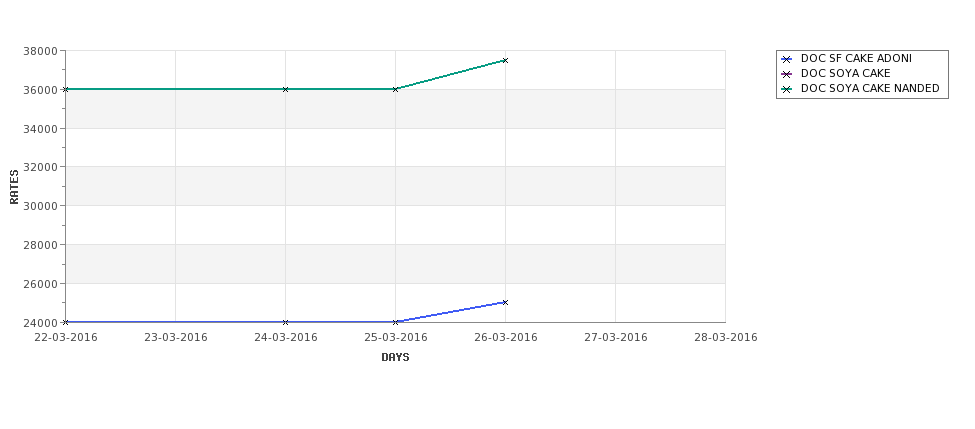This screenshot has width=975, height=429.
Task: Click the DOC SF CAKE ADONI legend marker
Action: coord(787,60)
